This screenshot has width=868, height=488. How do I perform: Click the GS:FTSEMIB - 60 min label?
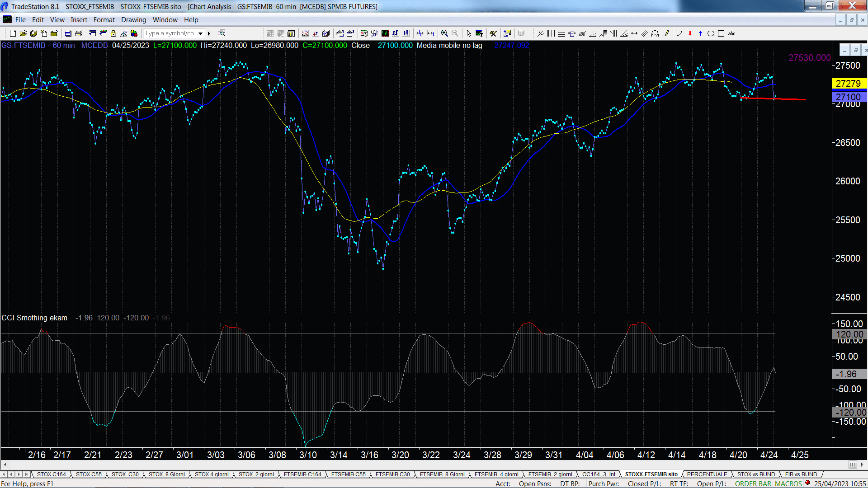point(38,45)
